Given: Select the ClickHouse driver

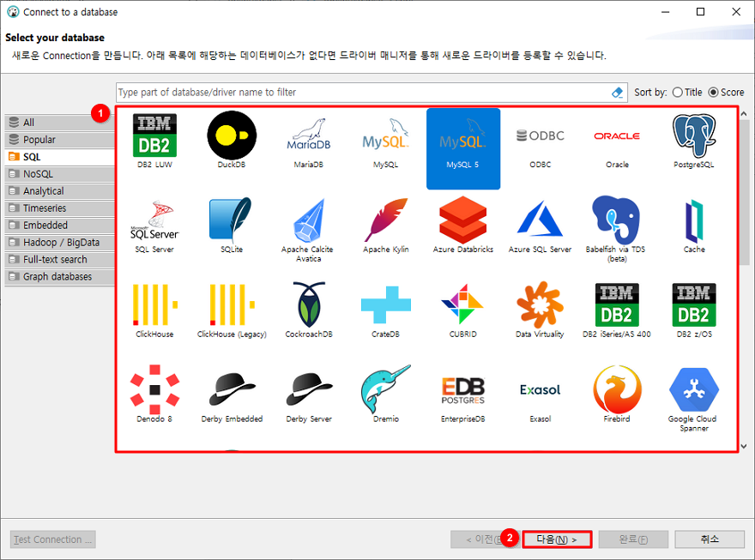Looking at the screenshot, I should click(154, 310).
